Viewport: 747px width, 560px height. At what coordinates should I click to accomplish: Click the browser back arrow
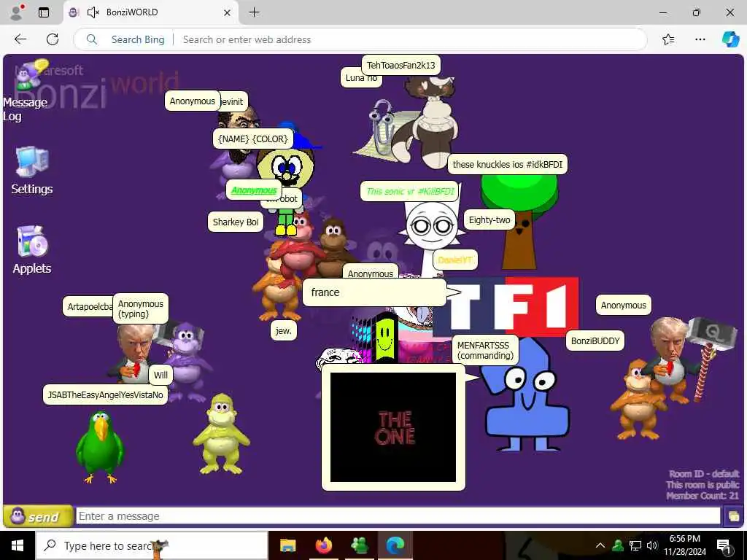(20, 39)
